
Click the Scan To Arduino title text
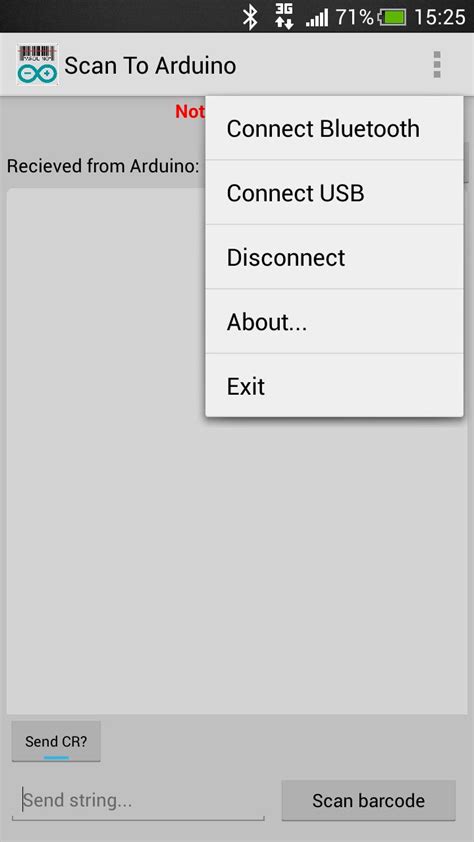pos(150,66)
